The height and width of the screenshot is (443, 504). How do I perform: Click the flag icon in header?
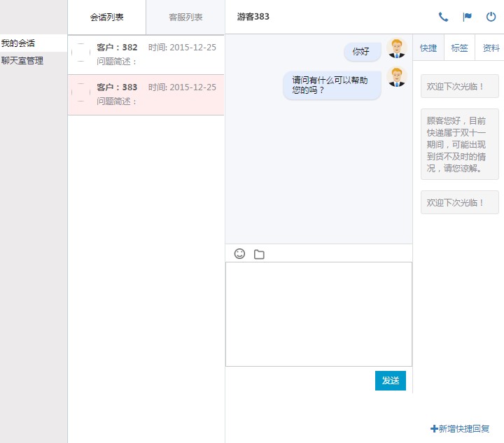(467, 17)
